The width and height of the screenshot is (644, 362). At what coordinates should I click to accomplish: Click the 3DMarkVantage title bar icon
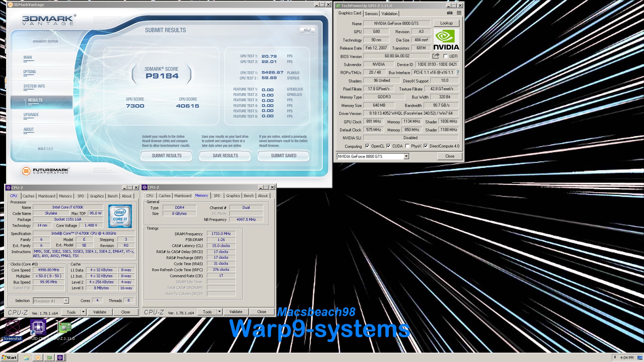pos(10,5)
